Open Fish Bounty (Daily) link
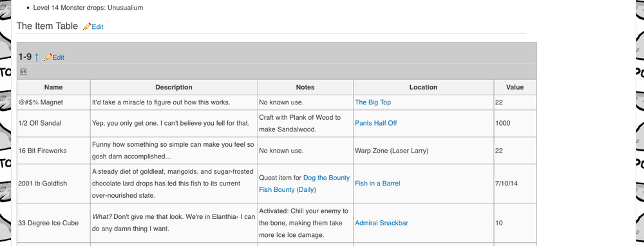Screen dimensions: 644x246 point(287,190)
